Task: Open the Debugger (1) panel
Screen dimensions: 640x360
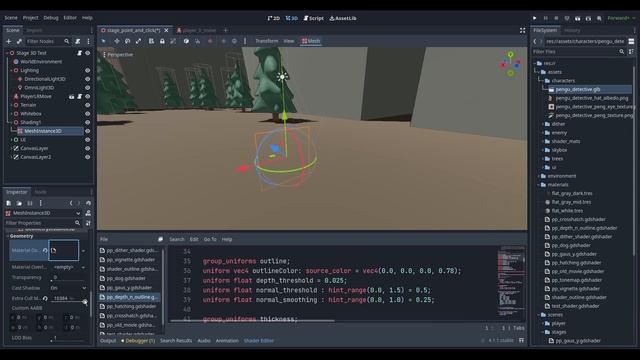Action: (x=138, y=340)
